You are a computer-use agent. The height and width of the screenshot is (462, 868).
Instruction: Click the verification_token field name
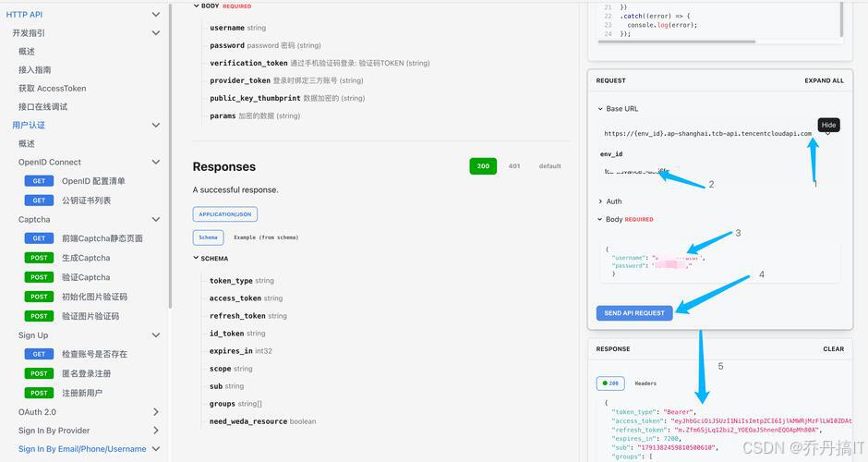(x=248, y=63)
